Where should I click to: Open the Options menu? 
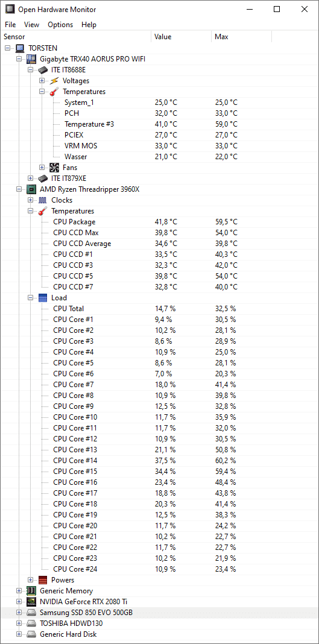point(60,25)
